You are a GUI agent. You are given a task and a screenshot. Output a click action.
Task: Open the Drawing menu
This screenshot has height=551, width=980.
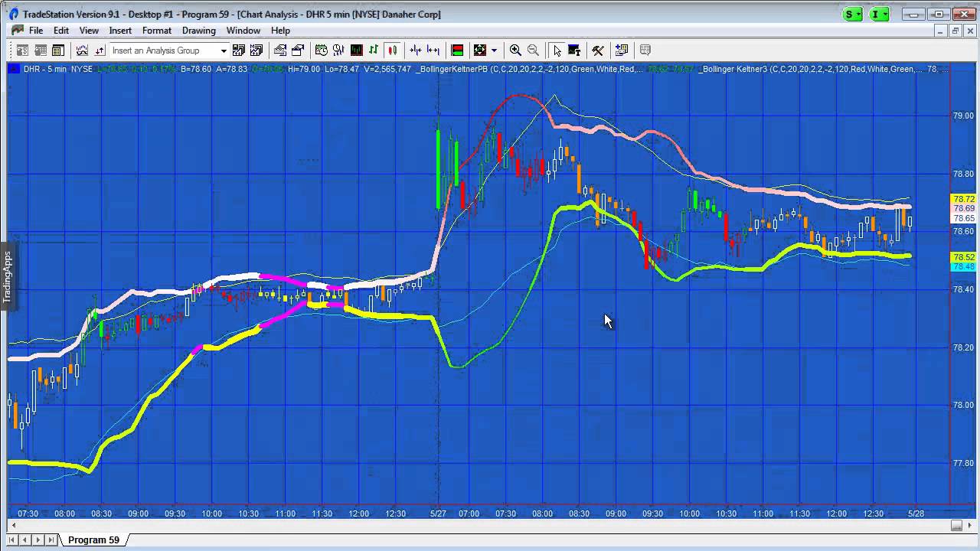[199, 31]
